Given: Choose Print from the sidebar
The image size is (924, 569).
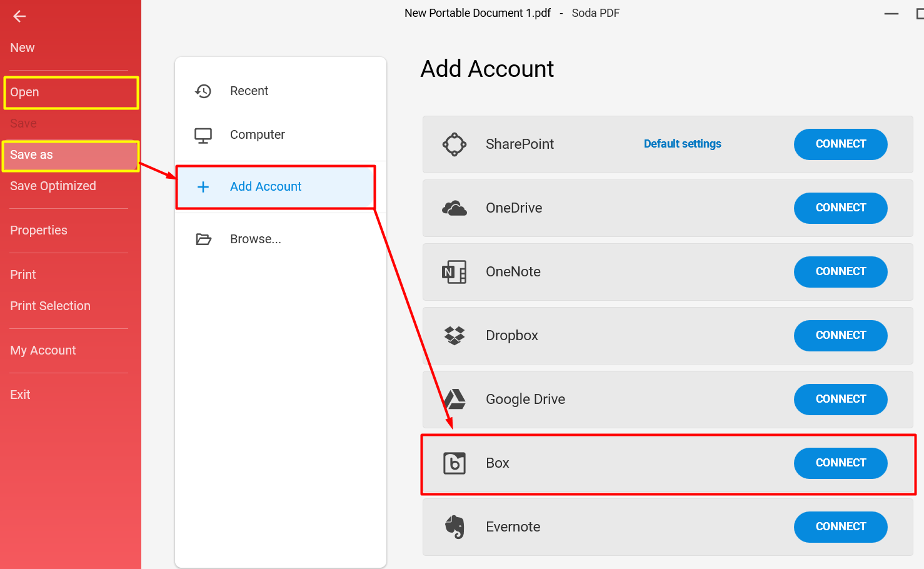Looking at the screenshot, I should pyautogui.click(x=23, y=275).
